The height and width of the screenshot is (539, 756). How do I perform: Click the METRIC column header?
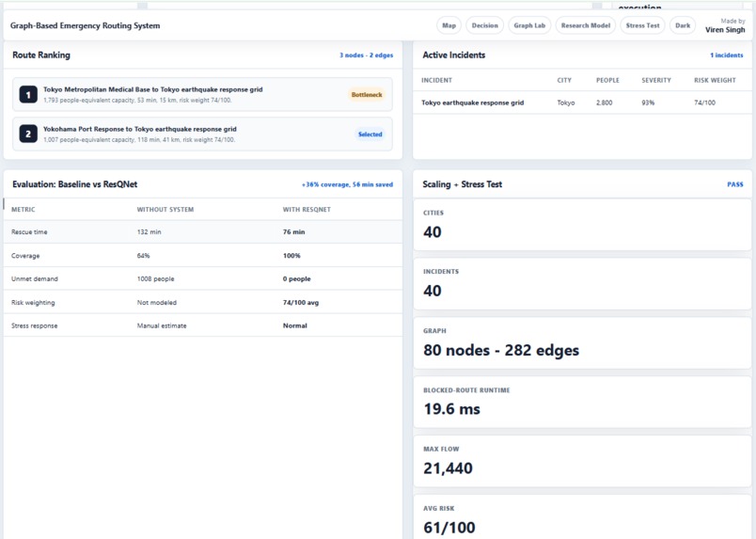click(x=24, y=210)
